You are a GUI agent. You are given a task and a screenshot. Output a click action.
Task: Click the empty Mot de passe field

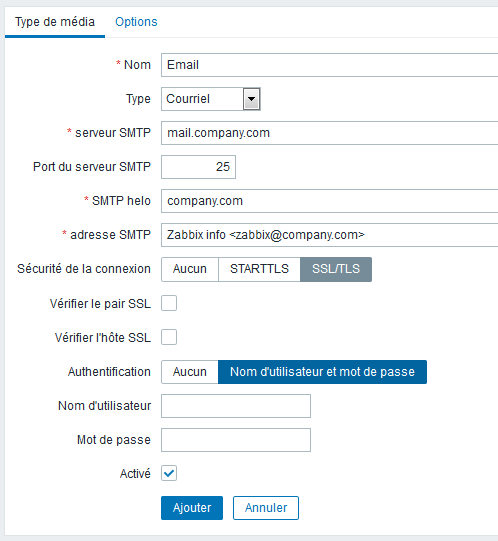tap(236, 440)
